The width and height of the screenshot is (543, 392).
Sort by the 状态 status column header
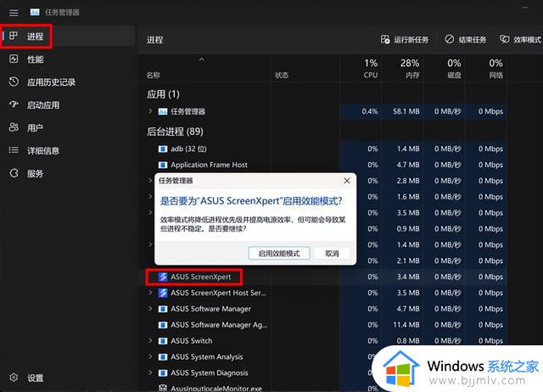(x=282, y=76)
